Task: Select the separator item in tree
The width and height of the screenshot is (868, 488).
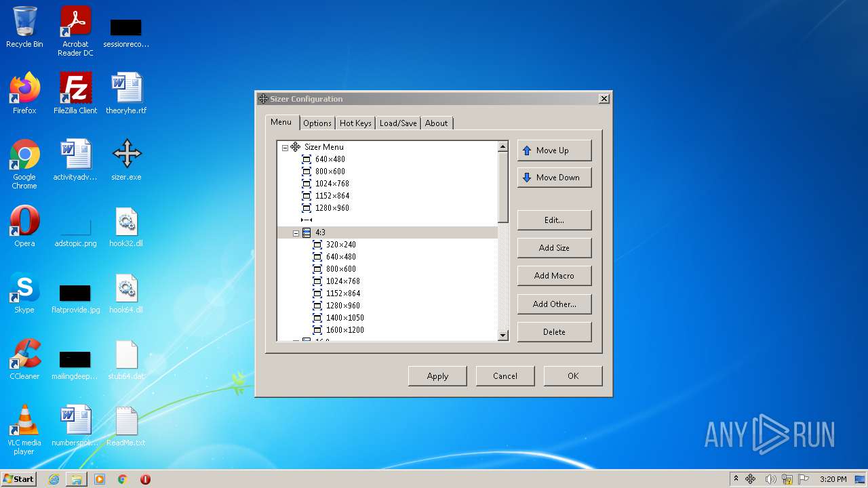Action: (x=307, y=220)
